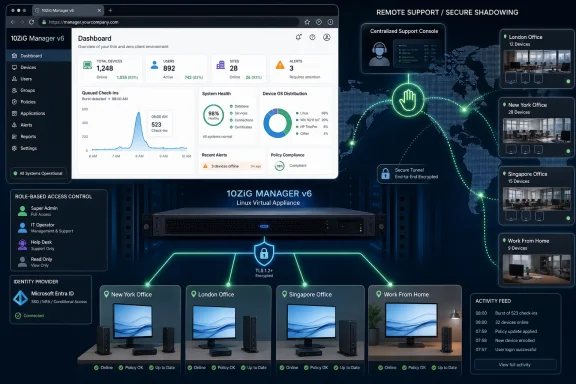Click the Centralized Support Console headset icon

379,54
